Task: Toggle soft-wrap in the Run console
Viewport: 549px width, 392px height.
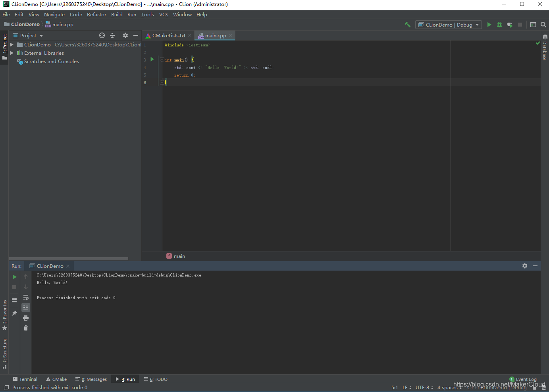Action: 26,297
